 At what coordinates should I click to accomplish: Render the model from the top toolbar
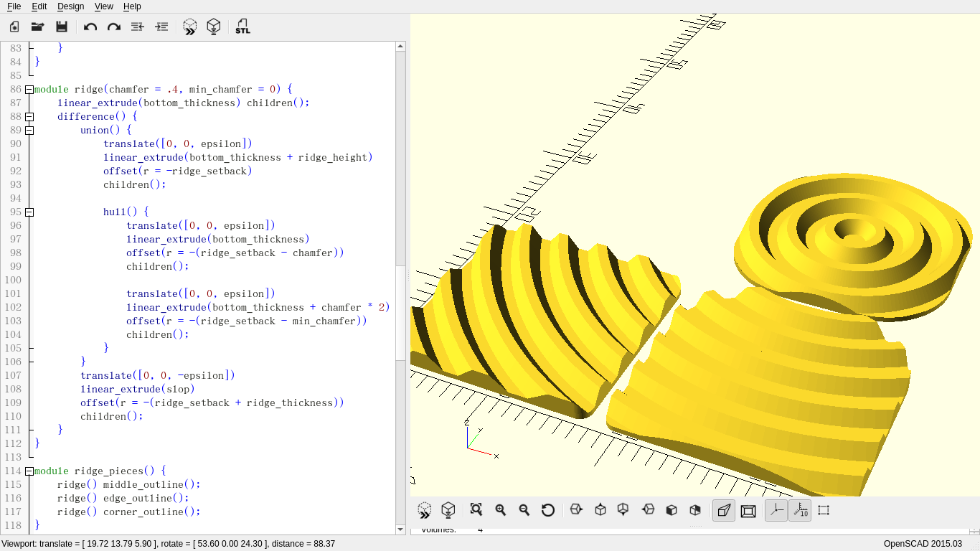click(x=213, y=27)
